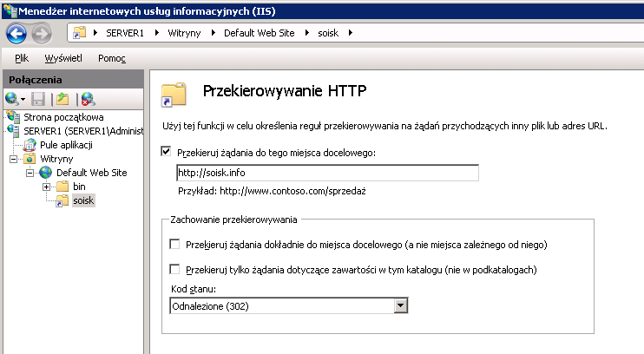
Task: Uncheck Przekieruj żądania do tego miejsca docelowego
Action: pyautogui.click(x=166, y=152)
